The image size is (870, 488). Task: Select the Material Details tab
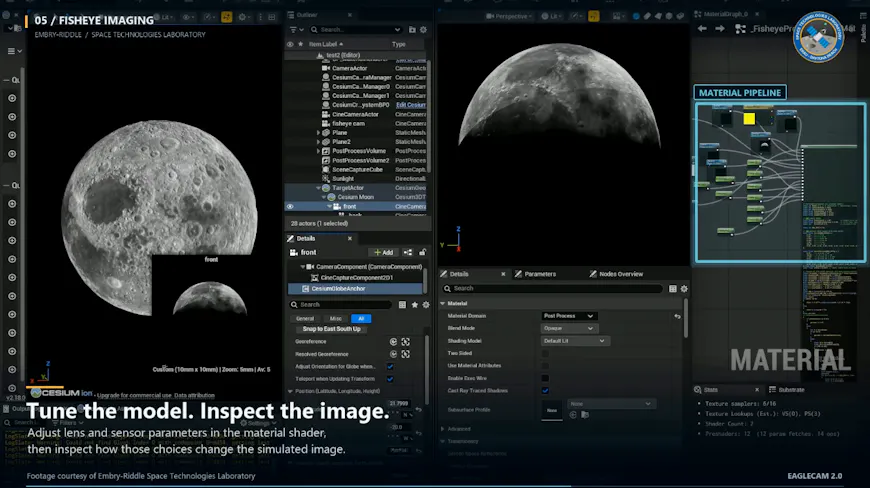click(458, 274)
